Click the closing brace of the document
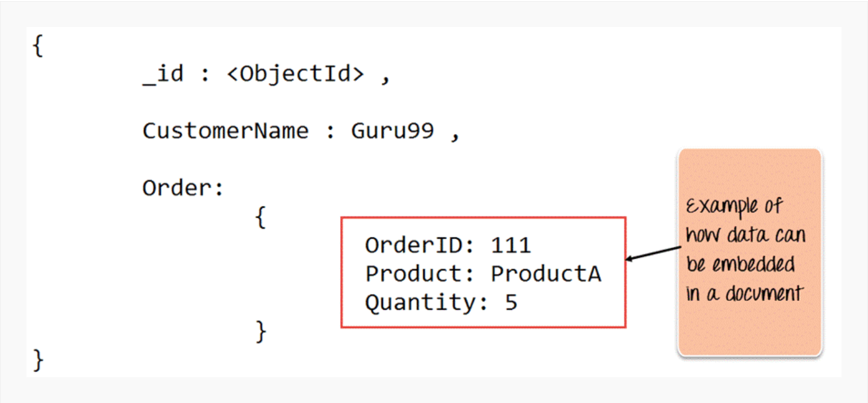 click(38, 360)
